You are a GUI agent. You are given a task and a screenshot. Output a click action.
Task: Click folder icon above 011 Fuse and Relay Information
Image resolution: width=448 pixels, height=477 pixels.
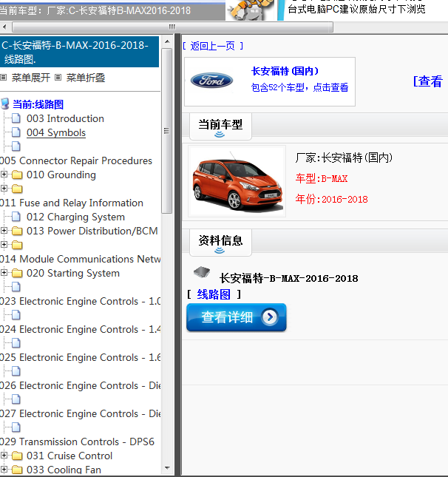pos(17,189)
